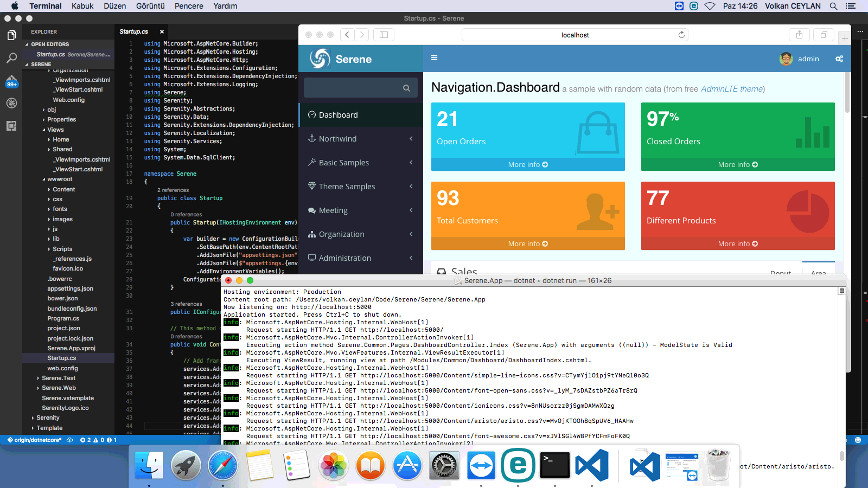Open Program.cs in the explorer
This screenshot has height=488, width=868.
pos(63,318)
